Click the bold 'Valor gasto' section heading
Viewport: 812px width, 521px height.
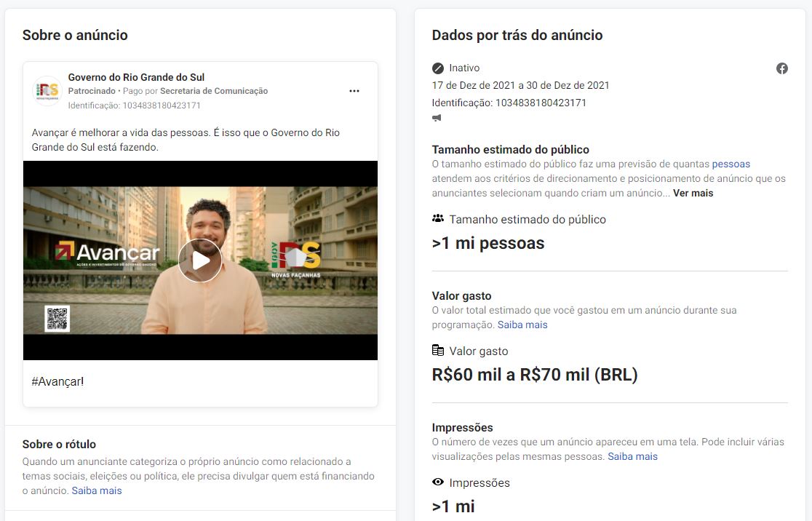pos(462,295)
